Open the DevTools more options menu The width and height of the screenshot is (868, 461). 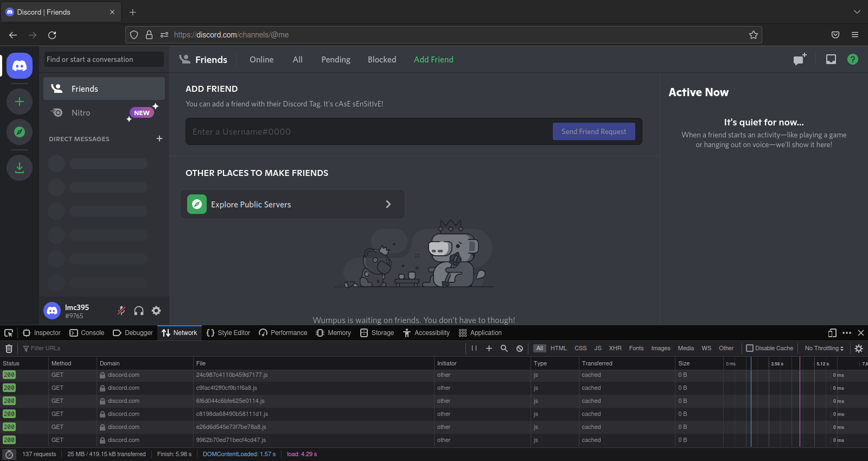click(x=847, y=333)
